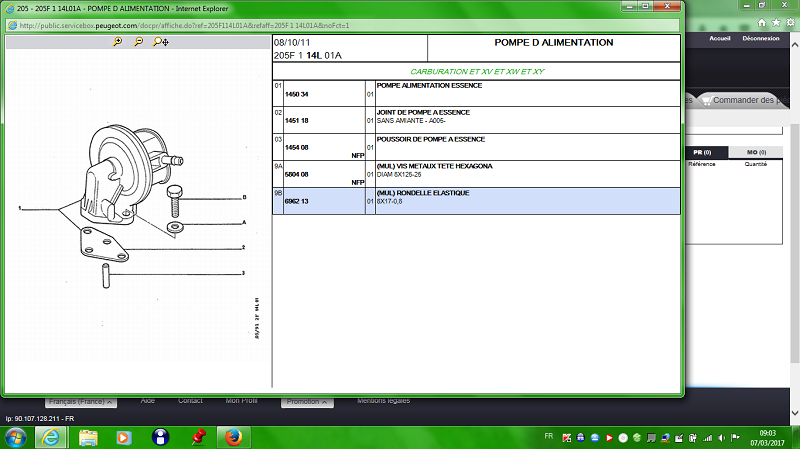Viewport: 800px width, 449px height.
Task: Click the network computer tray icon
Action: [665, 438]
